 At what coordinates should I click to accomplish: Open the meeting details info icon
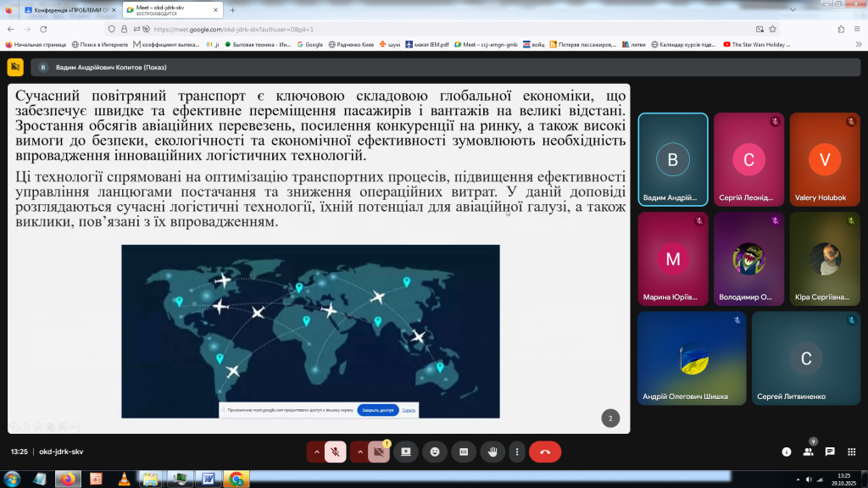pos(786,452)
